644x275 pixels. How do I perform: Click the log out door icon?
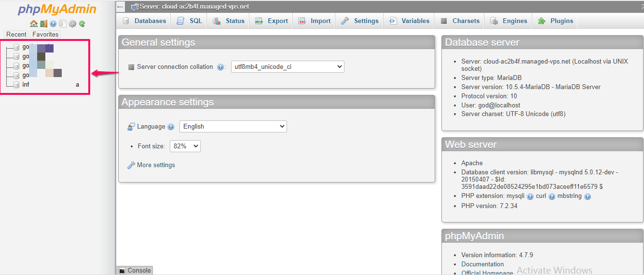tap(43, 24)
